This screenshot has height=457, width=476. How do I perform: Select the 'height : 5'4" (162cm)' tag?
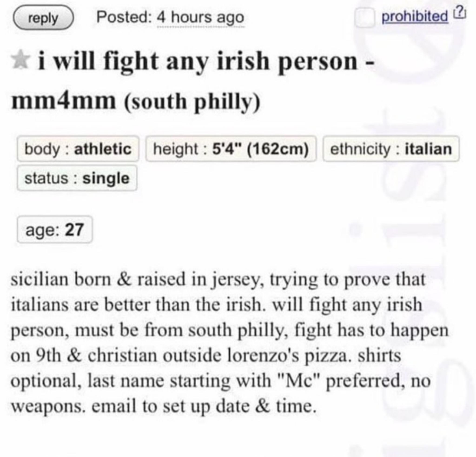tap(231, 149)
